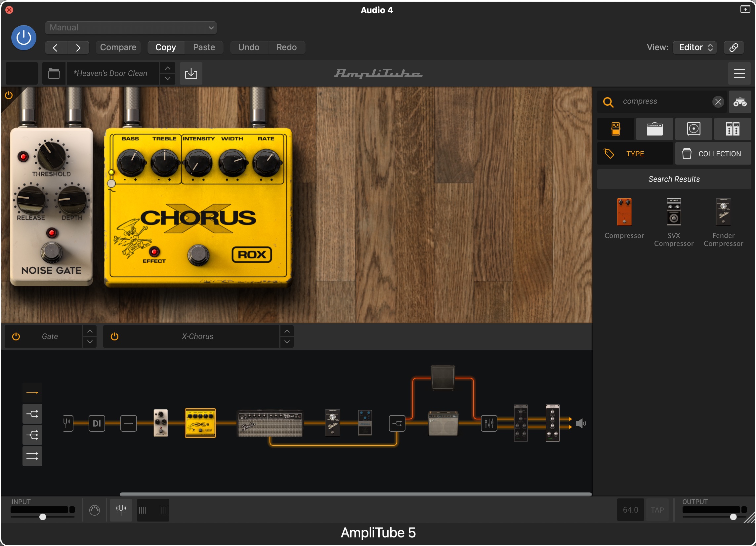The height and width of the screenshot is (546, 756).
Task: Click the TAP tempo button
Action: 657,510
